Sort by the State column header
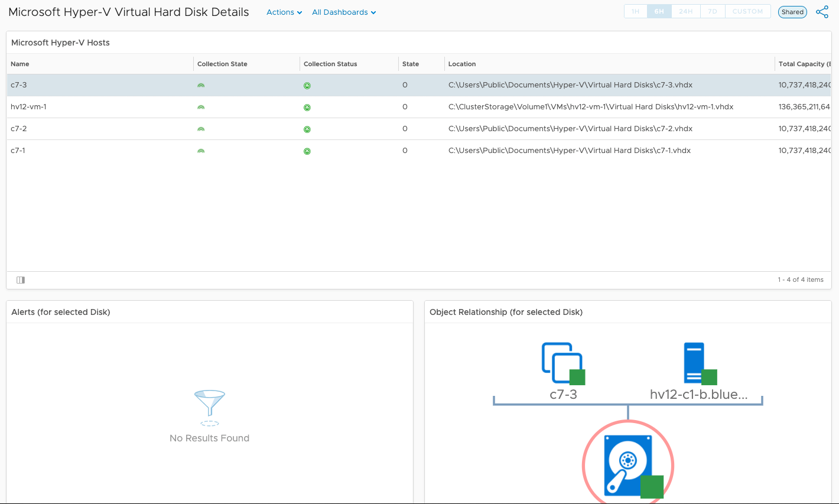Viewport: 839px width, 504px height. [411, 64]
